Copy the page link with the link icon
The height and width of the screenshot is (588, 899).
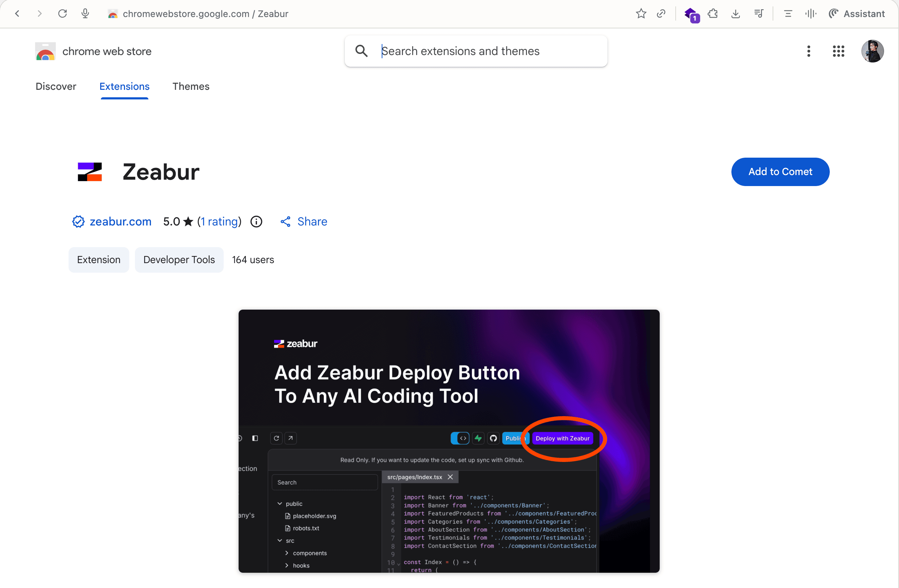(661, 13)
